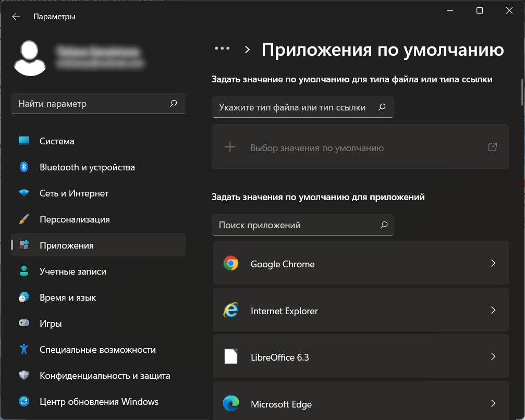
Task: Click the search icon in Поиск приложений
Action: (x=384, y=225)
